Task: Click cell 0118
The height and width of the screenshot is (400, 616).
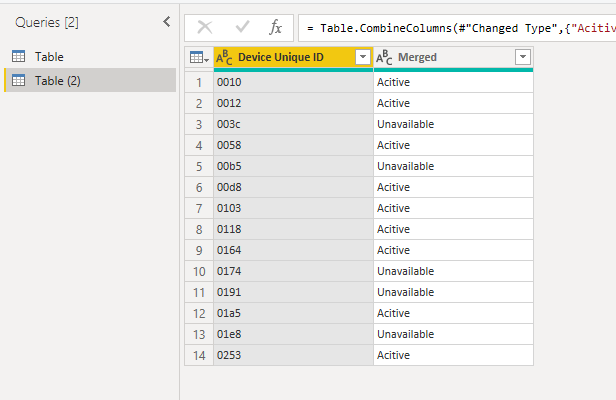Action: 293,229
